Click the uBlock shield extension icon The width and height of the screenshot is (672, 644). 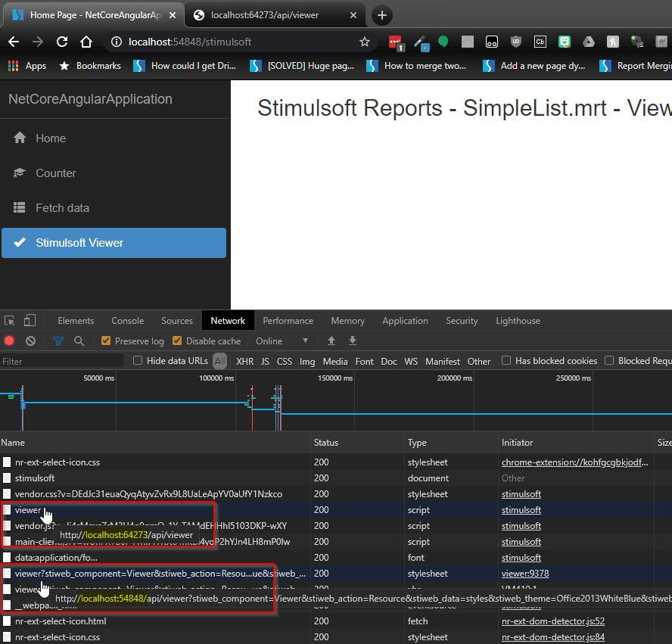click(516, 42)
